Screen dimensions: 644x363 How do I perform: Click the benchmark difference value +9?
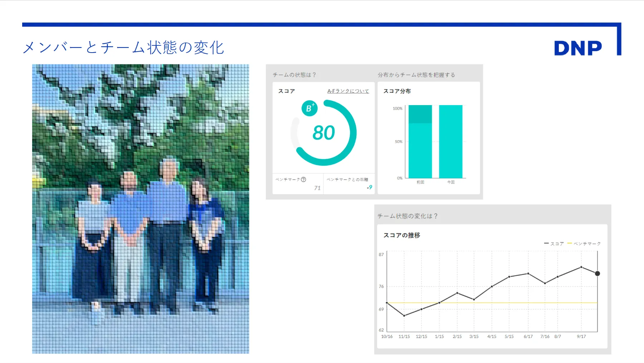tap(370, 187)
